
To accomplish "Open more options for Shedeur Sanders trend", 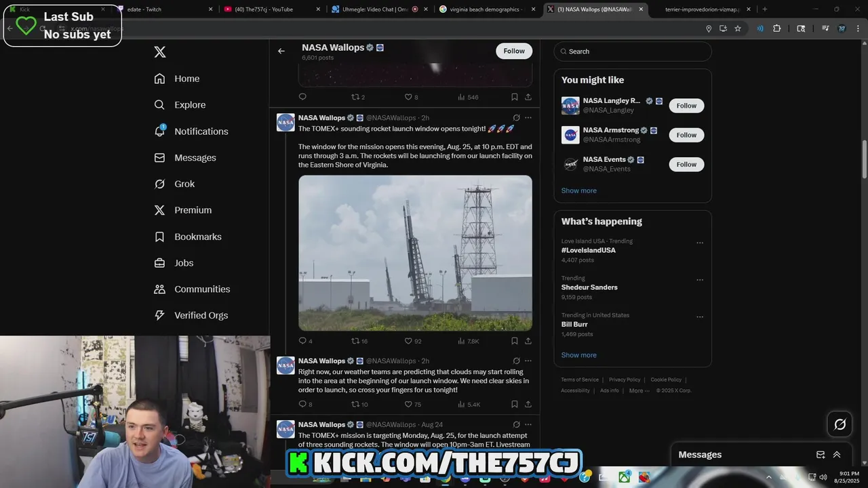I will pos(700,280).
